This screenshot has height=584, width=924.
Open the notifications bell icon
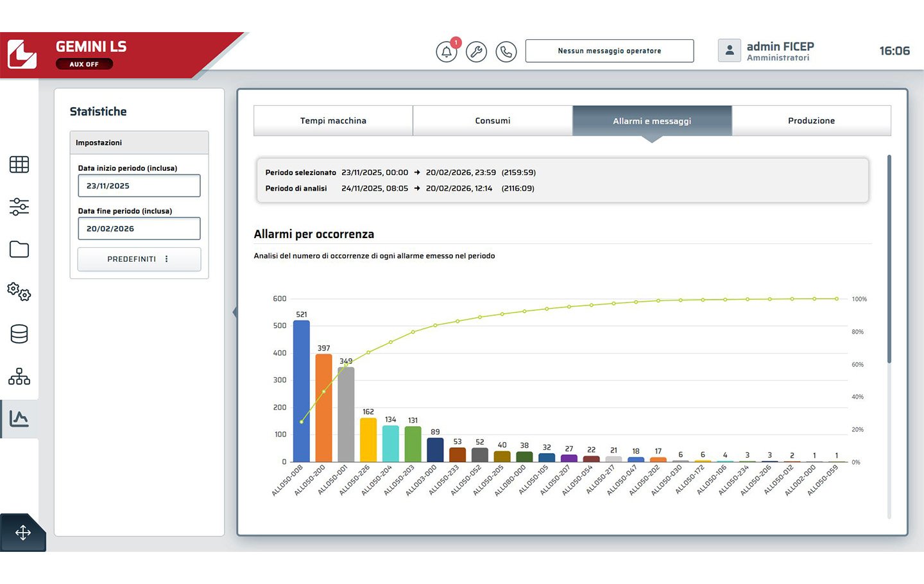[x=447, y=51]
